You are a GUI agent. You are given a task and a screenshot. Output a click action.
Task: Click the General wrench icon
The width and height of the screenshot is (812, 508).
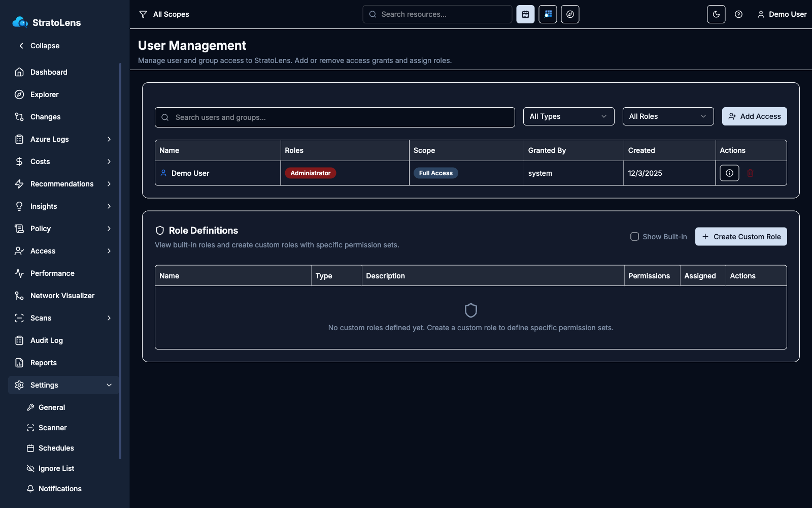pos(30,407)
